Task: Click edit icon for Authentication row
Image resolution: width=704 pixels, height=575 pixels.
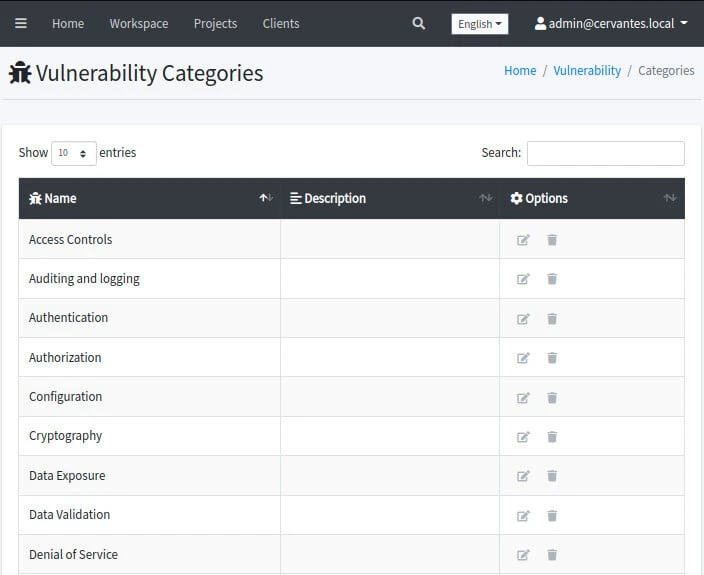Action: 523,319
